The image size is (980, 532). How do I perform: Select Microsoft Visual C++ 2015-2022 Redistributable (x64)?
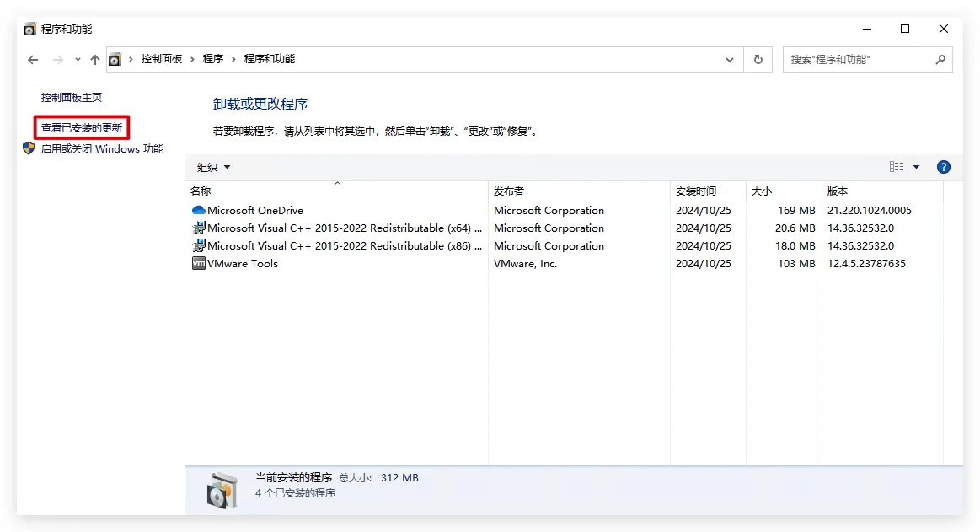[345, 228]
